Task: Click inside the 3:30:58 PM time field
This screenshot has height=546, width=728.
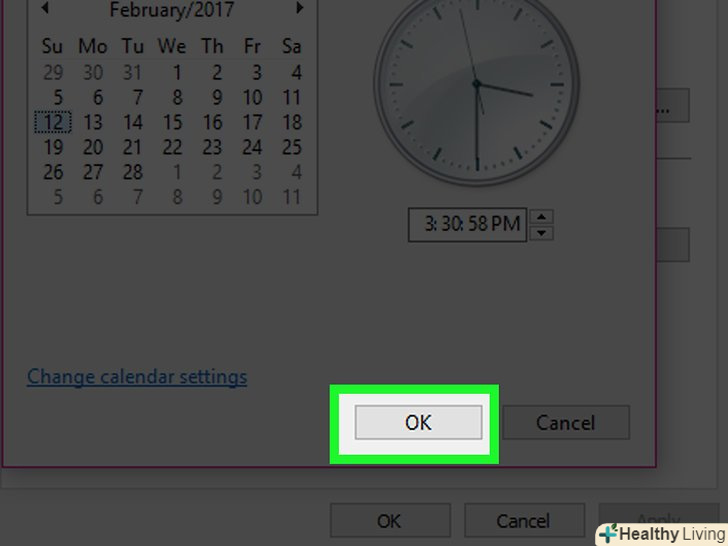Action: 467,225
